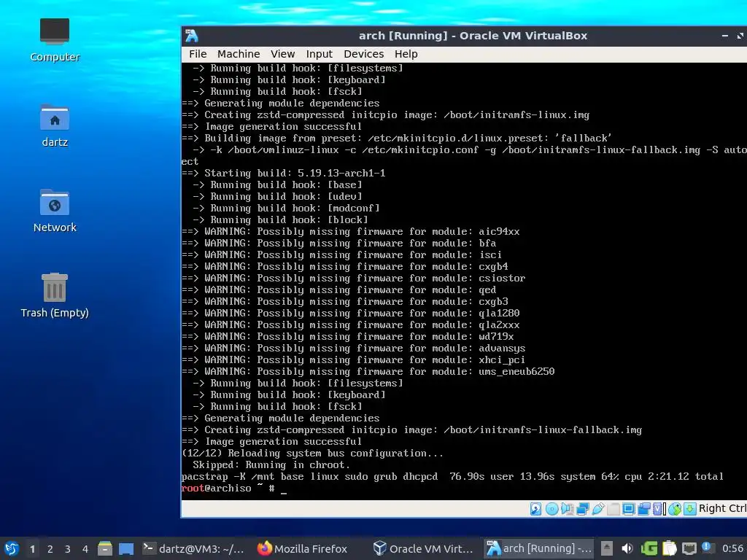Click the optical drive status icon
Image resolution: width=747 pixels, height=560 pixels.
pos(551,509)
